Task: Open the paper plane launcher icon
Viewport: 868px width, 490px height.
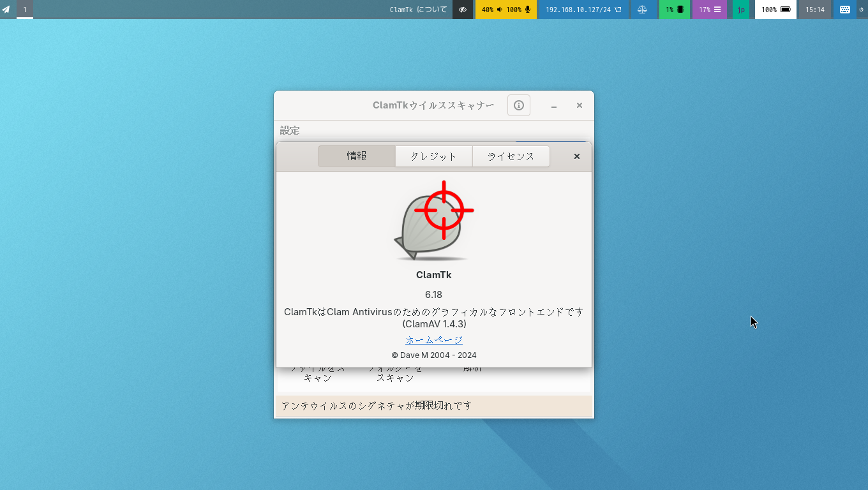Action: click(6, 10)
